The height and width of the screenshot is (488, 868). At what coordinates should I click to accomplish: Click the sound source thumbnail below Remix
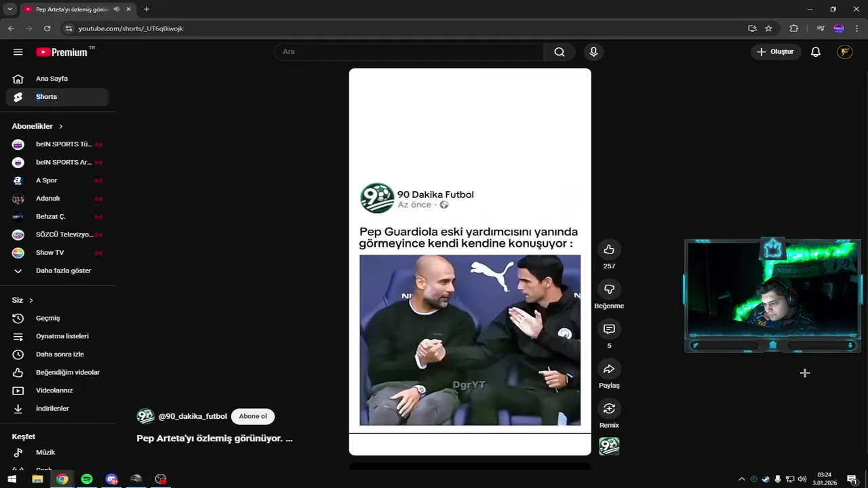click(x=609, y=446)
